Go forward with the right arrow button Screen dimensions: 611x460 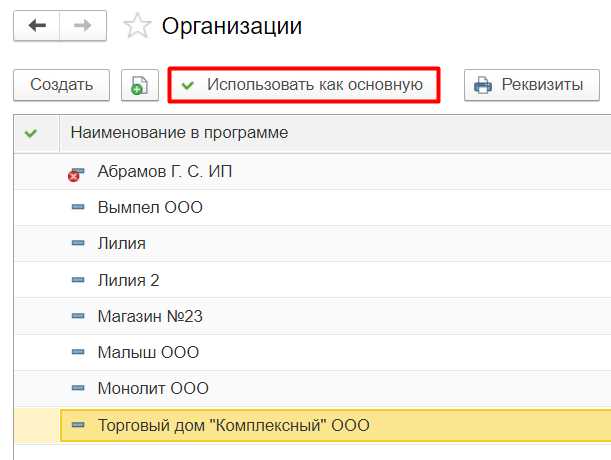[x=83, y=26]
